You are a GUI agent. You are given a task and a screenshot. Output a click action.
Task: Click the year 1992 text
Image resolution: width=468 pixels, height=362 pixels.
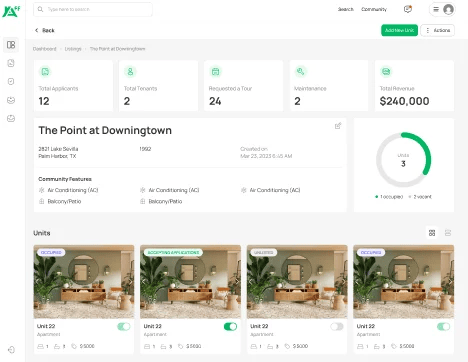click(x=145, y=149)
